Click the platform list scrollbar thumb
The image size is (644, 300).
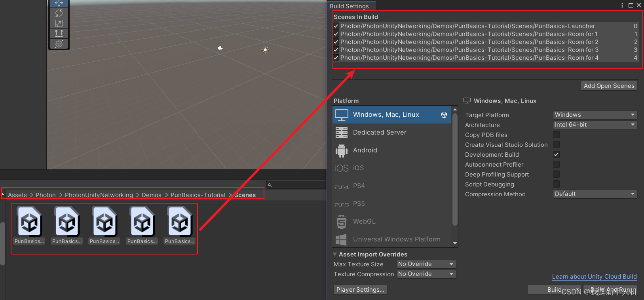click(x=455, y=169)
